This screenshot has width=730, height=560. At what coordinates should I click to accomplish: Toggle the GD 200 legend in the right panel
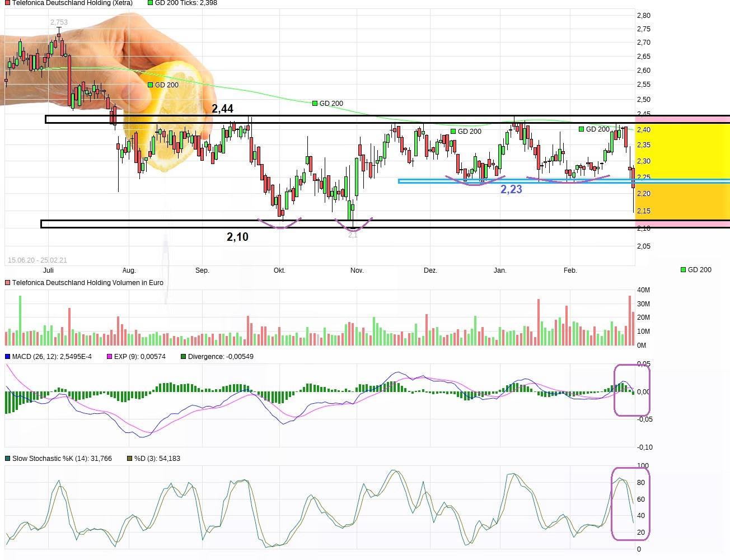[682, 269]
